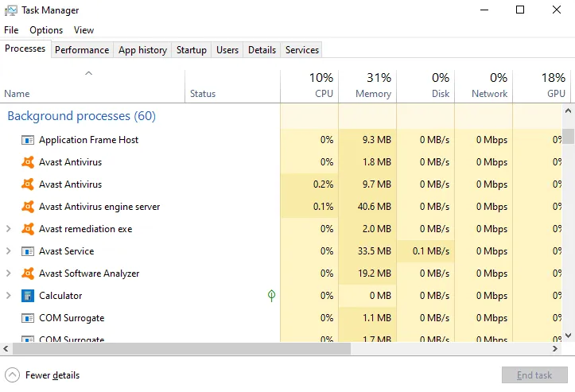The width and height of the screenshot is (575, 392).
Task: Click the 1.8 MB memory value
Action: coord(377,162)
